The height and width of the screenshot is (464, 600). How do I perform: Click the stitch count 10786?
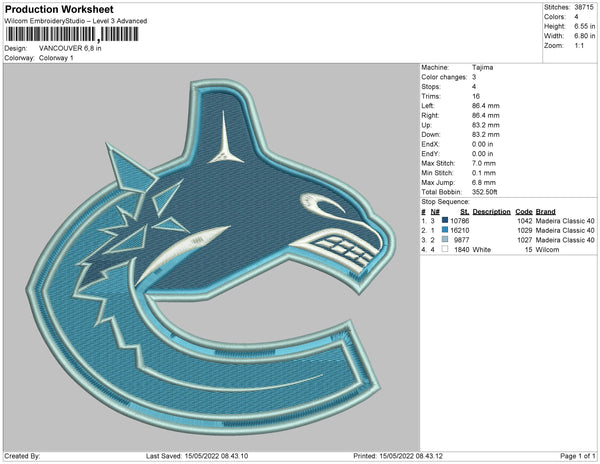(460, 221)
